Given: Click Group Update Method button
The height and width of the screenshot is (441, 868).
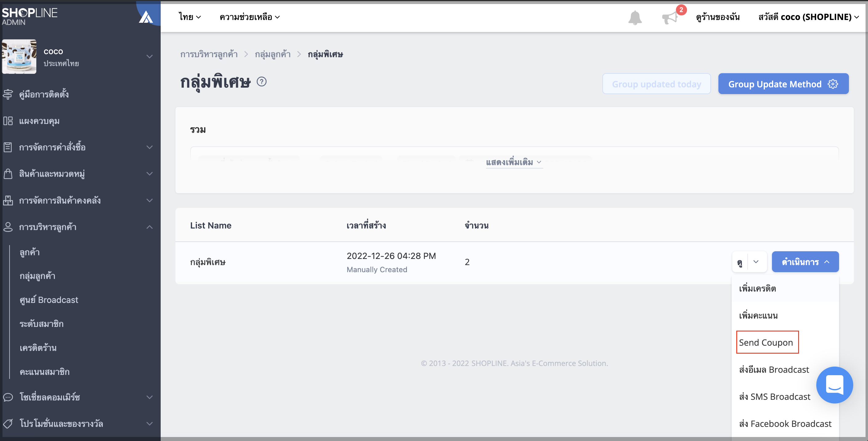Looking at the screenshot, I should [783, 84].
